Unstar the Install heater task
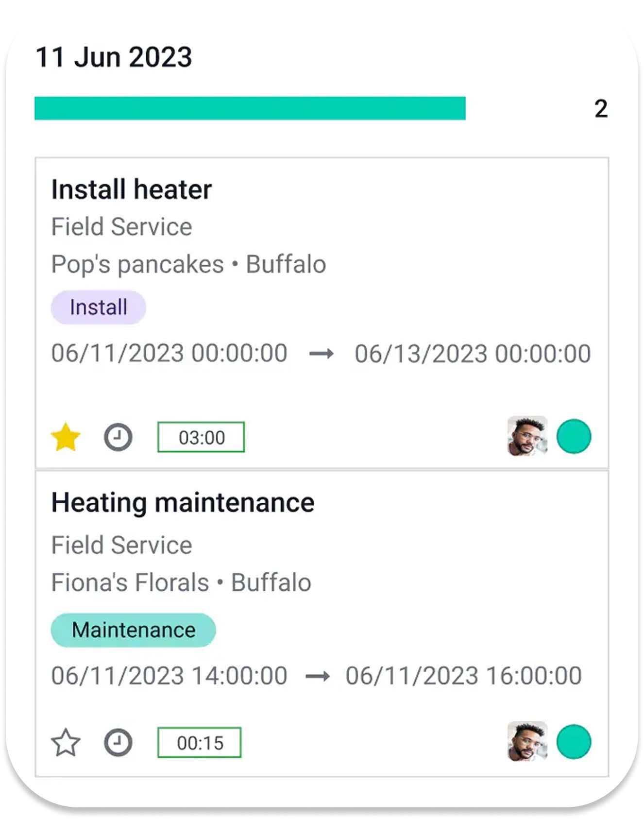Viewport: 644px width, 819px height. [x=66, y=437]
